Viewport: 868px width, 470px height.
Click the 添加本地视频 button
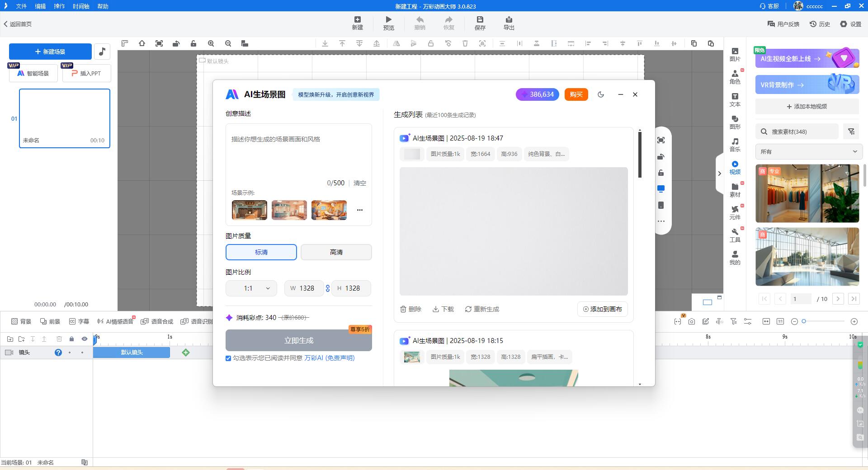[x=807, y=107]
